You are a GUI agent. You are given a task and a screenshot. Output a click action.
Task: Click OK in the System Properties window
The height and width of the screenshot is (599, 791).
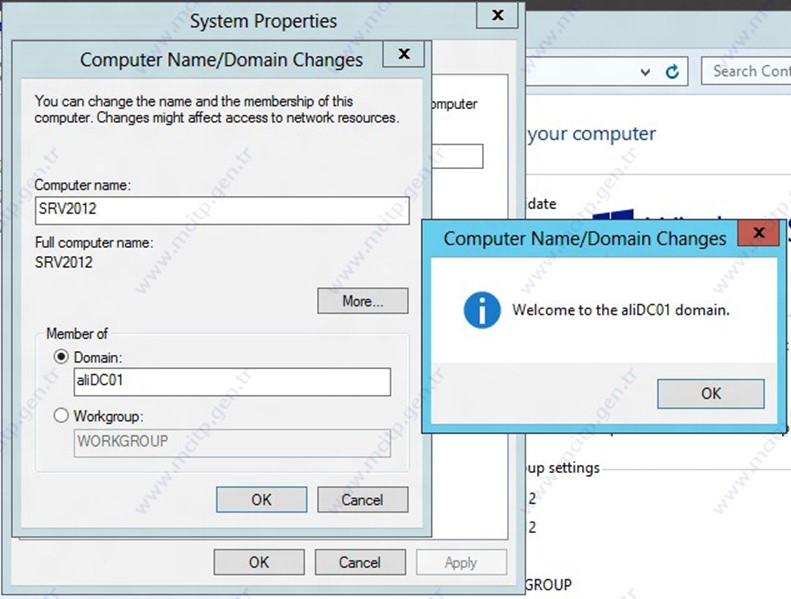click(x=259, y=562)
